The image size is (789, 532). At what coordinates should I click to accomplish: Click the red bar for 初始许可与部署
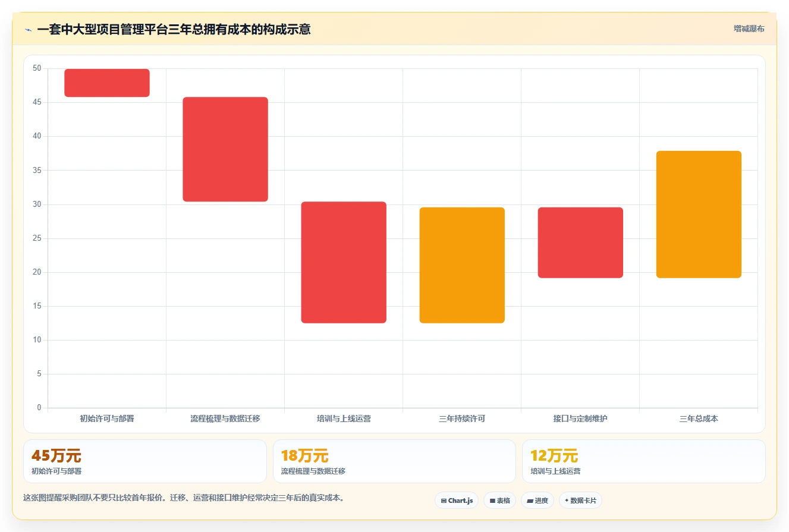point(107,83)
